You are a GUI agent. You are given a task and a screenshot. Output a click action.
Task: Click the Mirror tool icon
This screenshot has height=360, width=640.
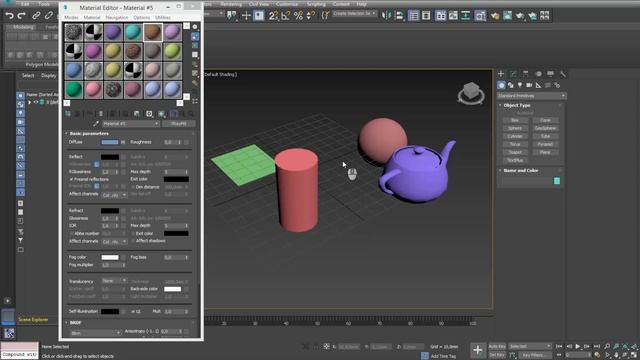click(x=386, y=16)
